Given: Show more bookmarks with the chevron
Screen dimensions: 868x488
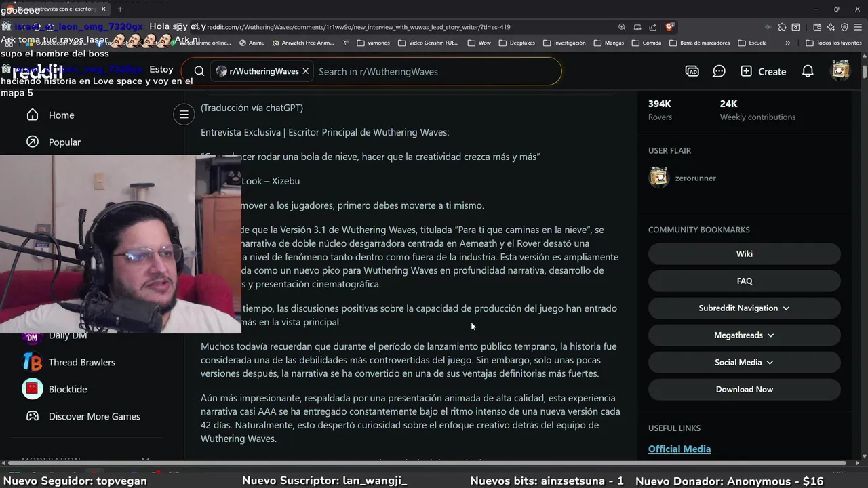Looking at the screenshot, I should coord(787,43).
